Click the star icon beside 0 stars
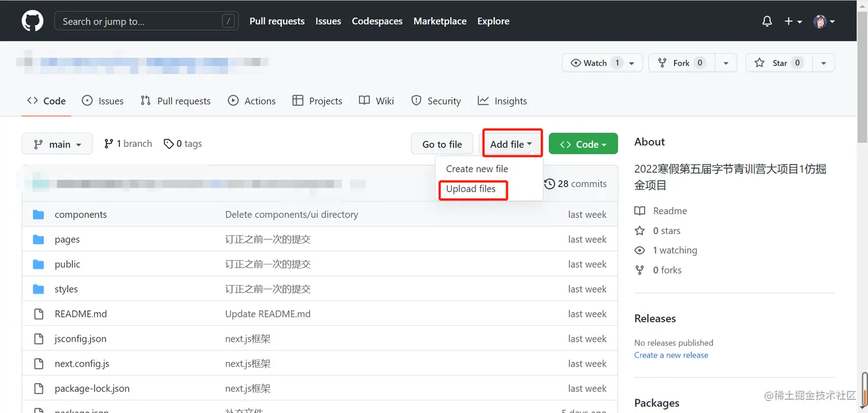The width and height of the screenshot is (868, 413). 640,231
